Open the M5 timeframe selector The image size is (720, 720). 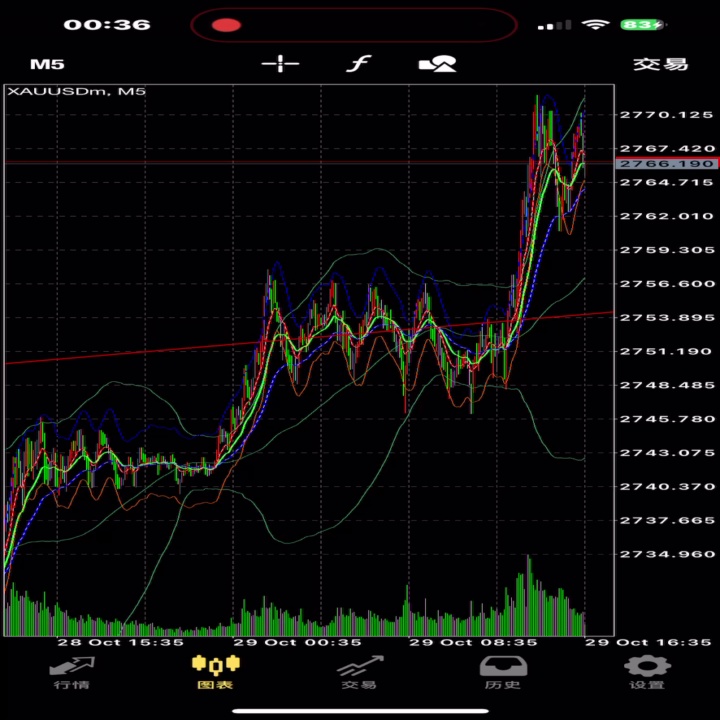coord(47,64)
